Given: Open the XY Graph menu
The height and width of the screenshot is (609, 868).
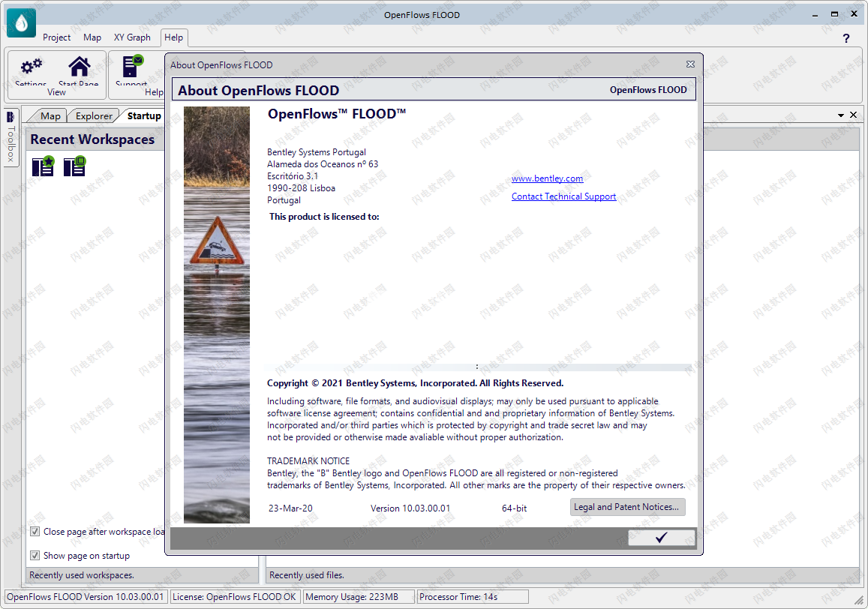Looking at the screenshot, I should [132, 37].
